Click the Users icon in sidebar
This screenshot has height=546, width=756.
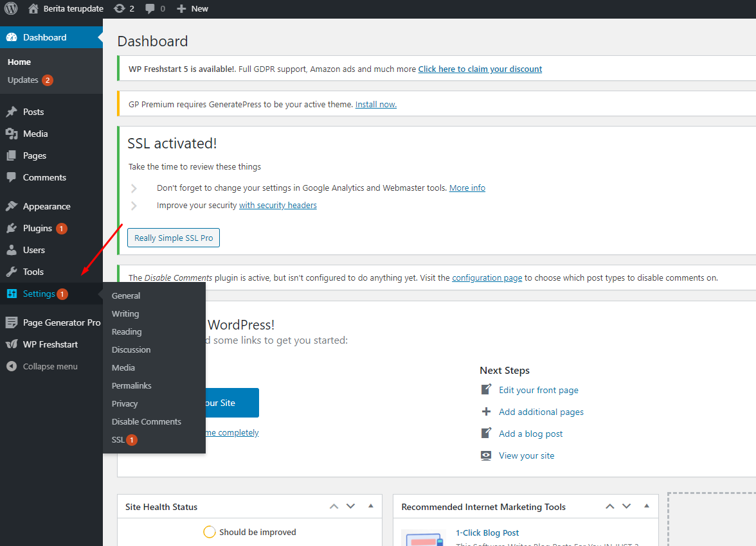click(12, 250)
